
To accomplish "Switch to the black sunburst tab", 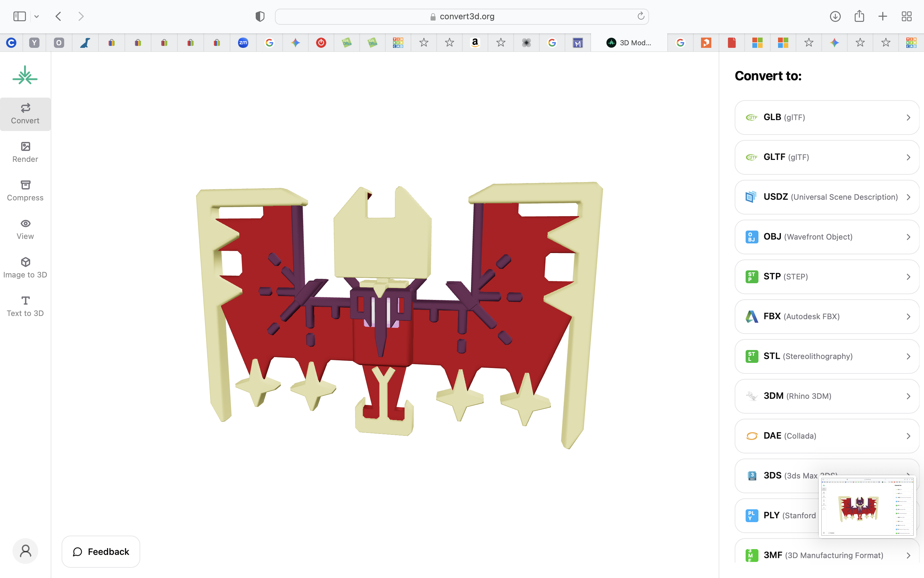I will (526, 42).
